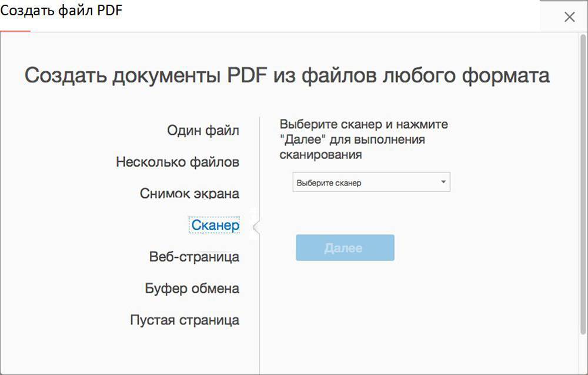
Task: Select the highlighted Сканер item
Action: point(215,225)
